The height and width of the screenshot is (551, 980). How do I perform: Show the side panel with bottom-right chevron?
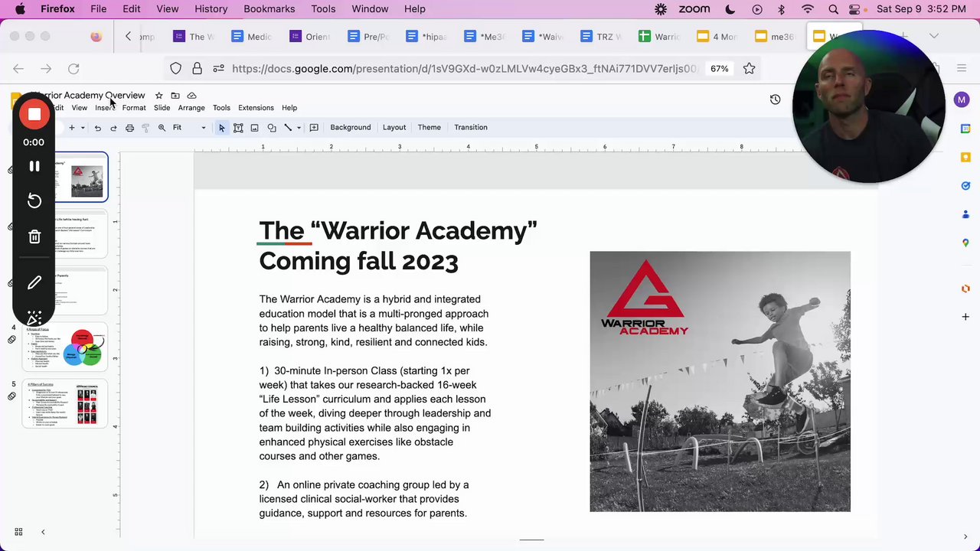(x=965, y=538)
